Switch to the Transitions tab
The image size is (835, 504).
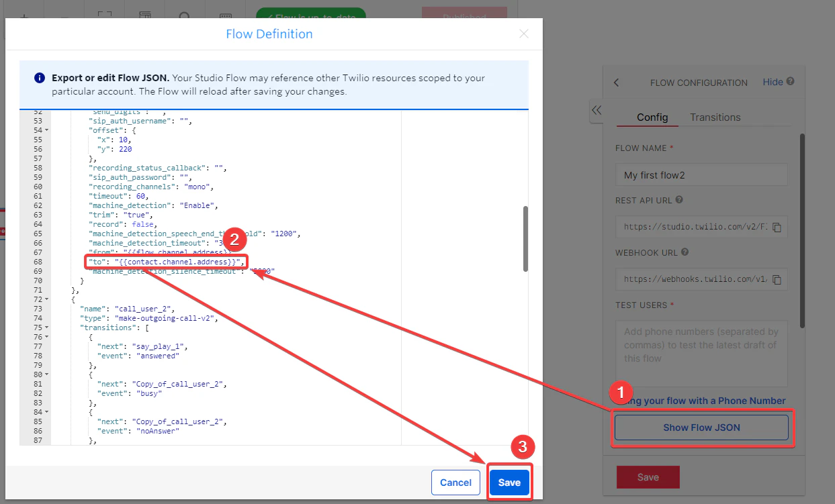click(x=715, y=117)
